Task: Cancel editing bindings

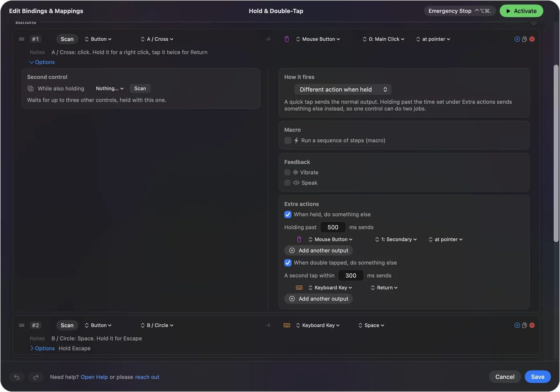Action: click(x=505, y=377)
